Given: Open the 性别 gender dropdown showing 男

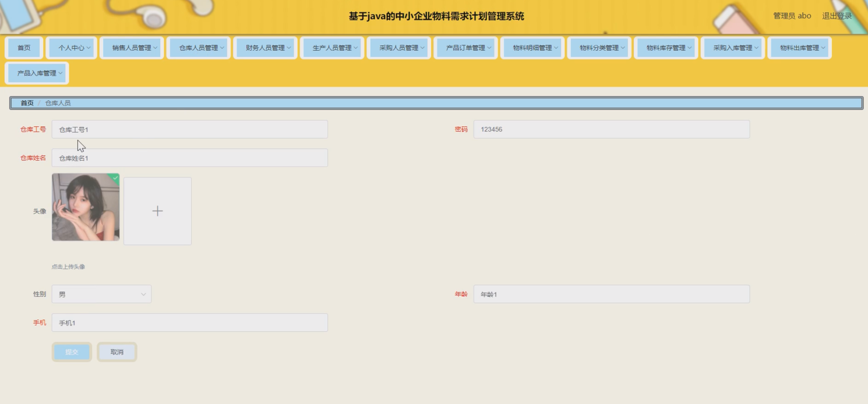Looking at the screenshot, I should click(101, 294).
